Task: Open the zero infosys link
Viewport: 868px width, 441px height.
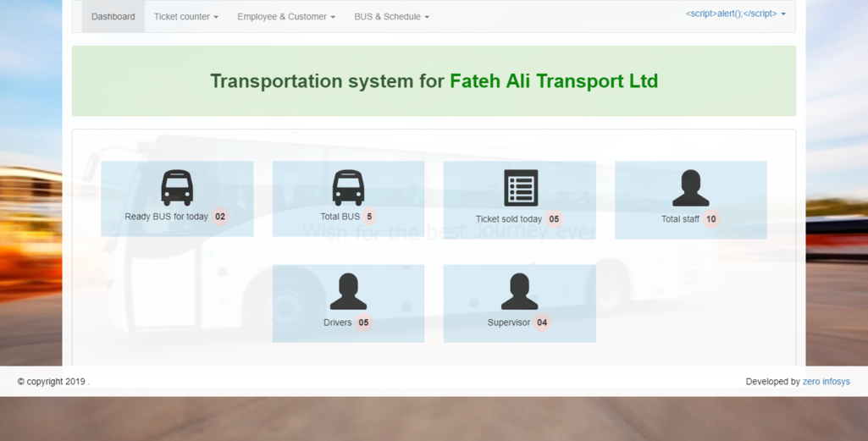Action: (826, 382)
